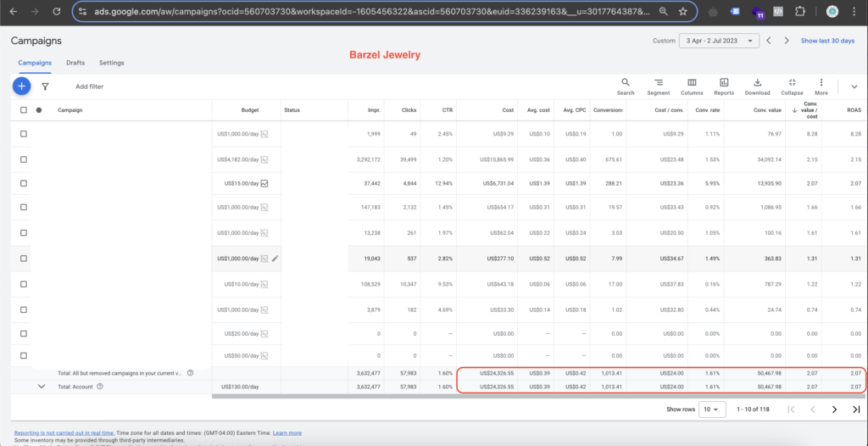Collapse the table view
Screen dimensions: 868x446
click(792, 86)
